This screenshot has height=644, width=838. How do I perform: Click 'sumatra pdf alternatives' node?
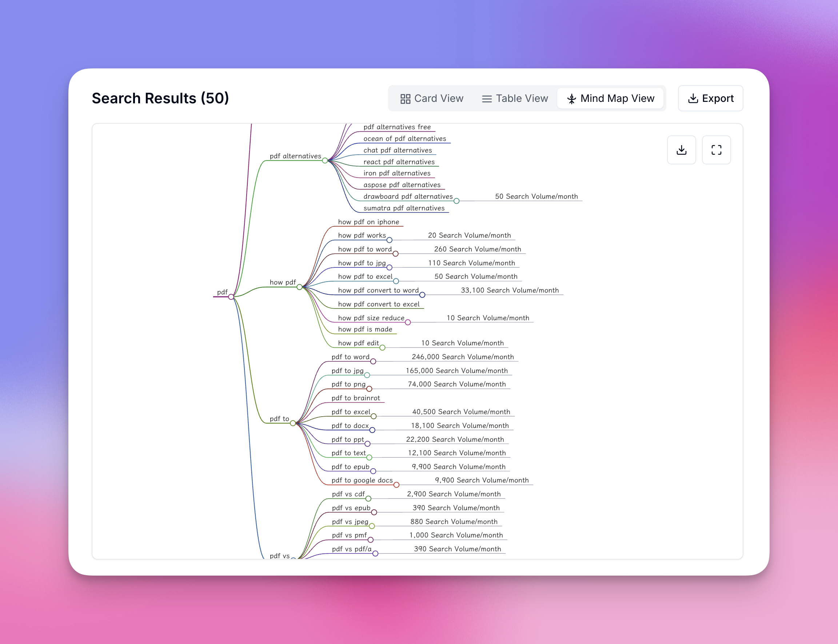(x=404, y=208)
